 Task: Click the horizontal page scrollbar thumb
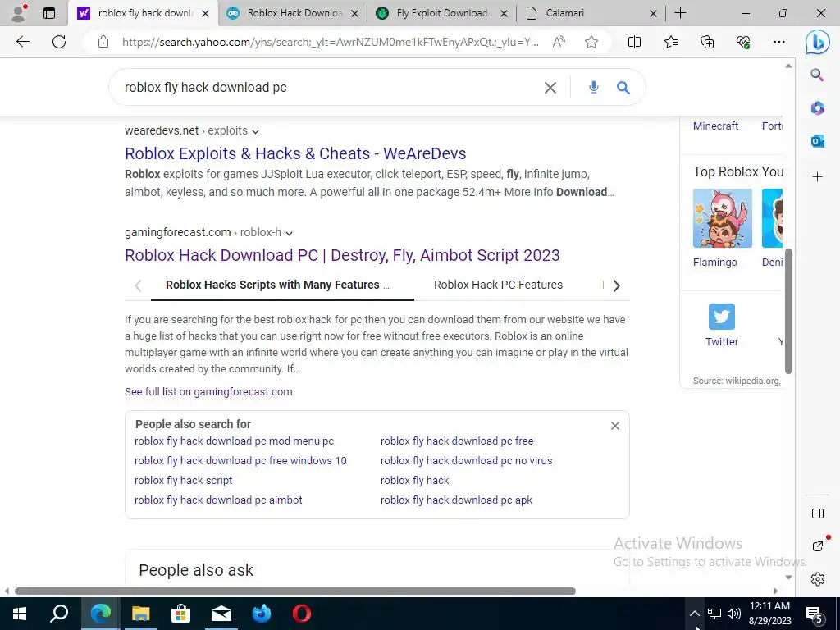click(295, 591)
